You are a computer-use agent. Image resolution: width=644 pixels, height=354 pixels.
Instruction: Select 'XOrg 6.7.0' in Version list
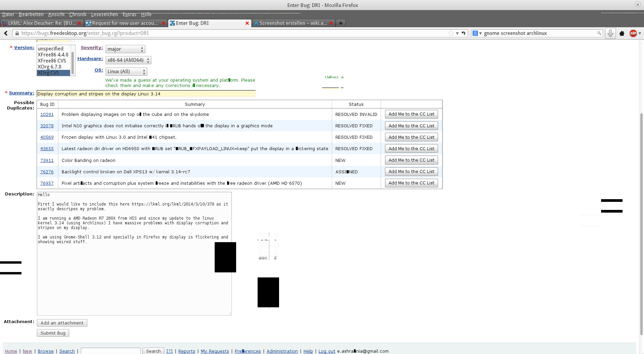53,67
